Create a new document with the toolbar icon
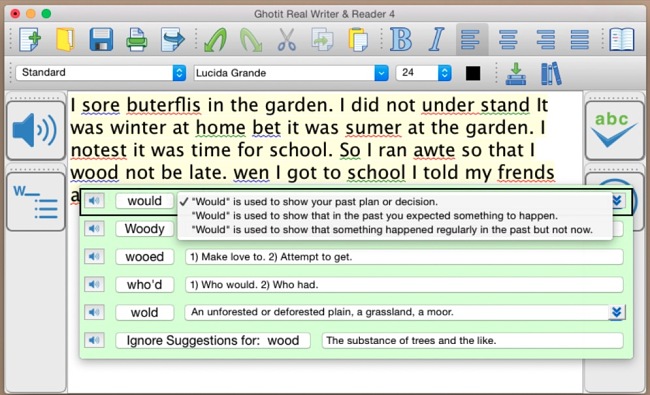 (x=30, y=40)
